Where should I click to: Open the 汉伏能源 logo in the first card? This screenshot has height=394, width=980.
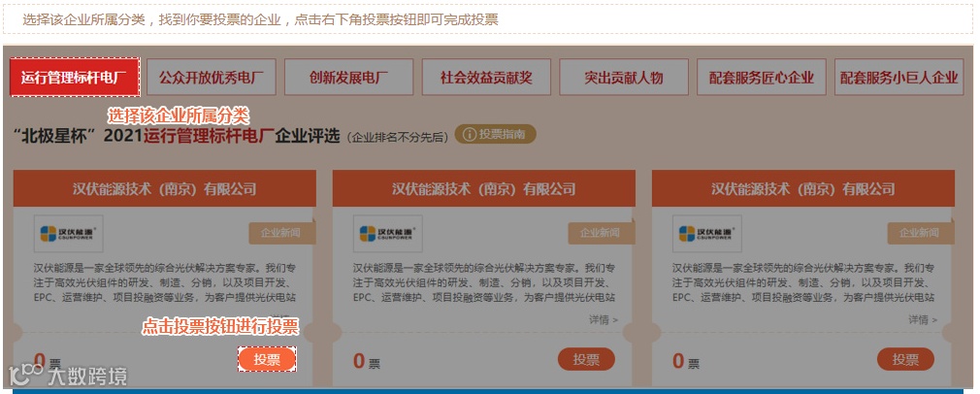69,234
